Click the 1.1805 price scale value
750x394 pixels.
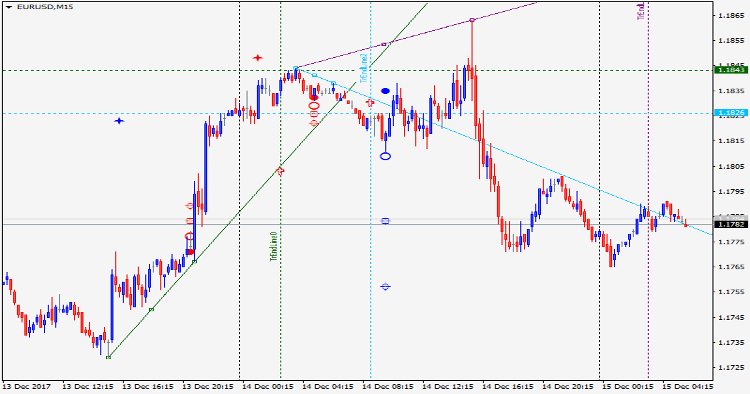(x=731, y=166)
